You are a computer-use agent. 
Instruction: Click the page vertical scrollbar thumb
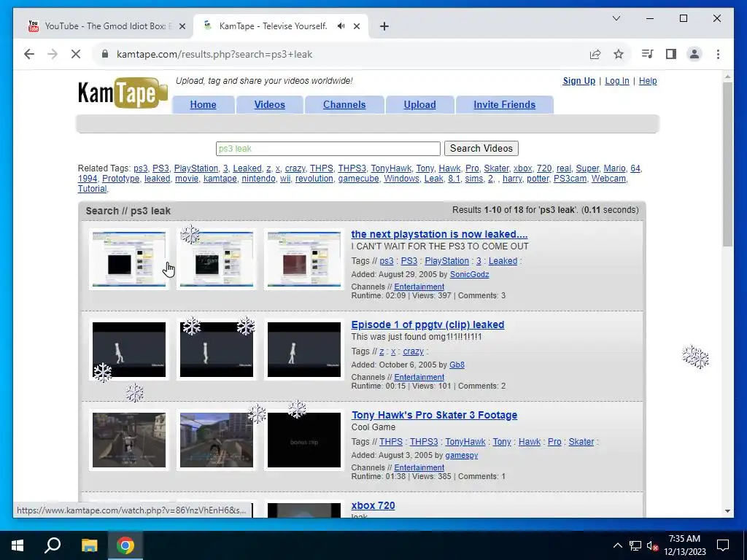(727, 164)
